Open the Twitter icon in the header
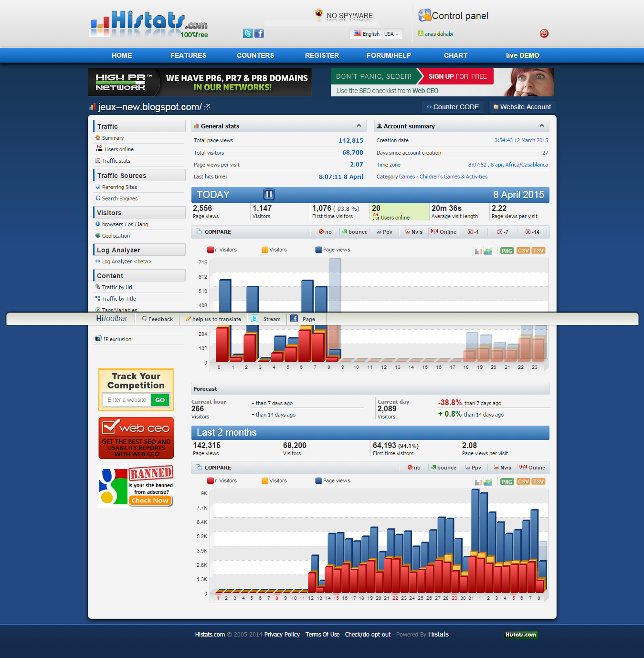The height and width of the screenshot is (658, 644). click(247, 33)
